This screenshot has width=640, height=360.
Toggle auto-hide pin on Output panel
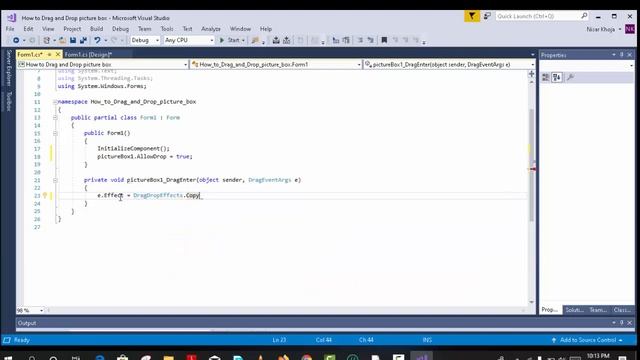point(622,323)
